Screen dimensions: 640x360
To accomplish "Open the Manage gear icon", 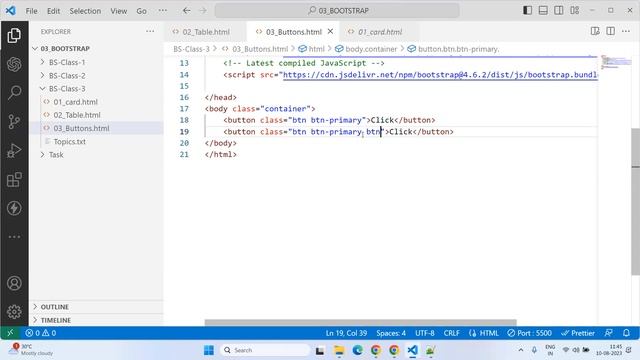I will tap(14, 312).
